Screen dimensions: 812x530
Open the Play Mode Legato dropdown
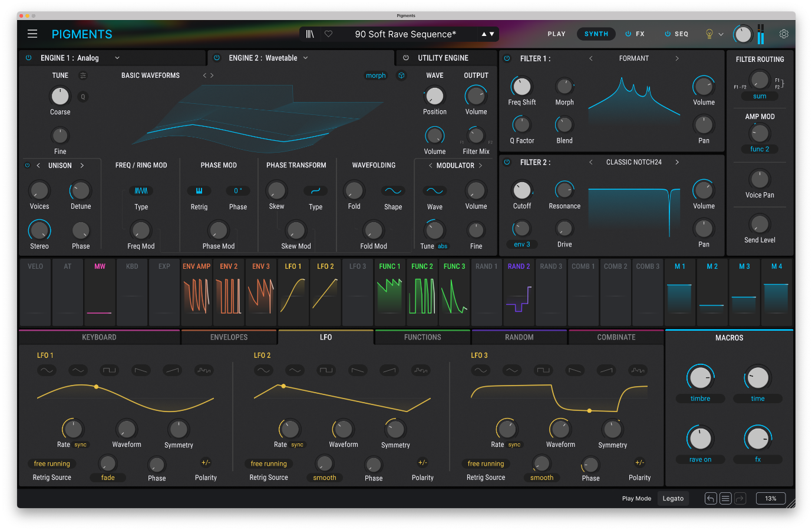point(673,499)
